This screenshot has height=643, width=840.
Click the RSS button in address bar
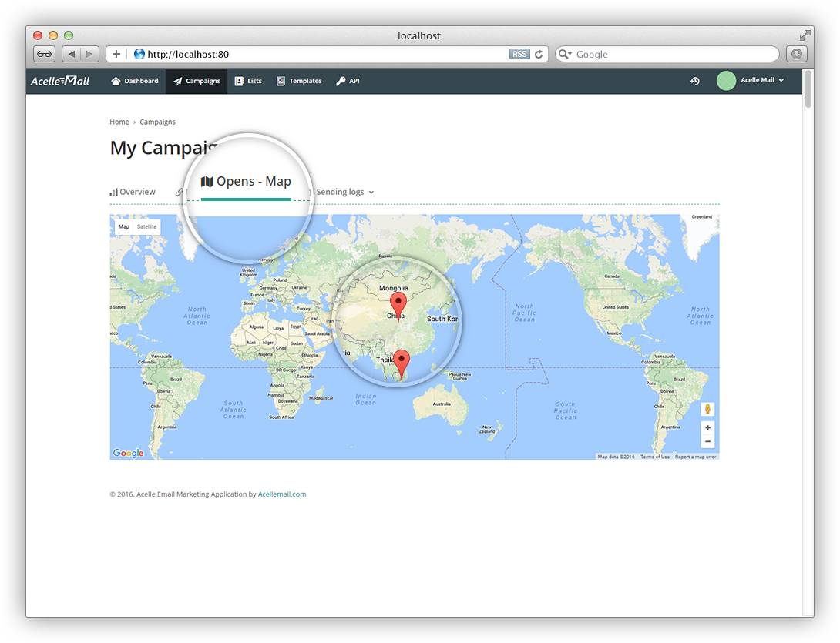pos(519,54)
